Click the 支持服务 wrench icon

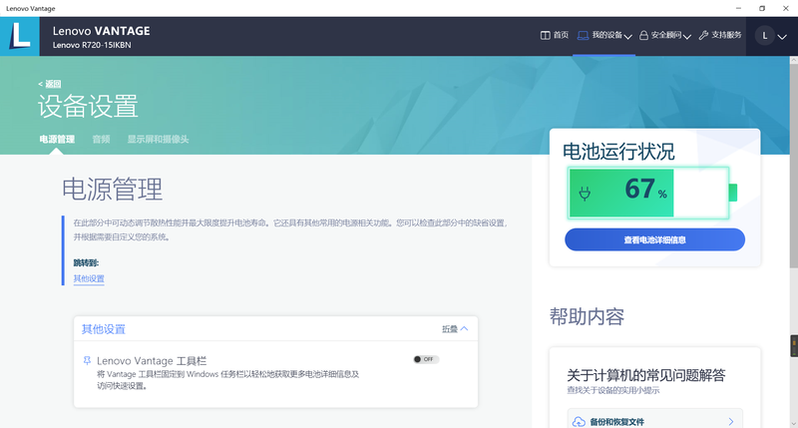(x=703, y=35)
